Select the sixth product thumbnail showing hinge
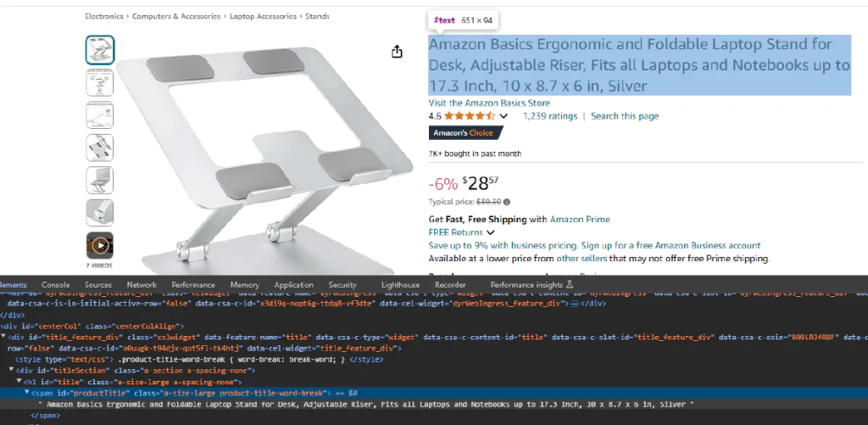The width and height of the screenshot is (868, 425). click(100, 213)
